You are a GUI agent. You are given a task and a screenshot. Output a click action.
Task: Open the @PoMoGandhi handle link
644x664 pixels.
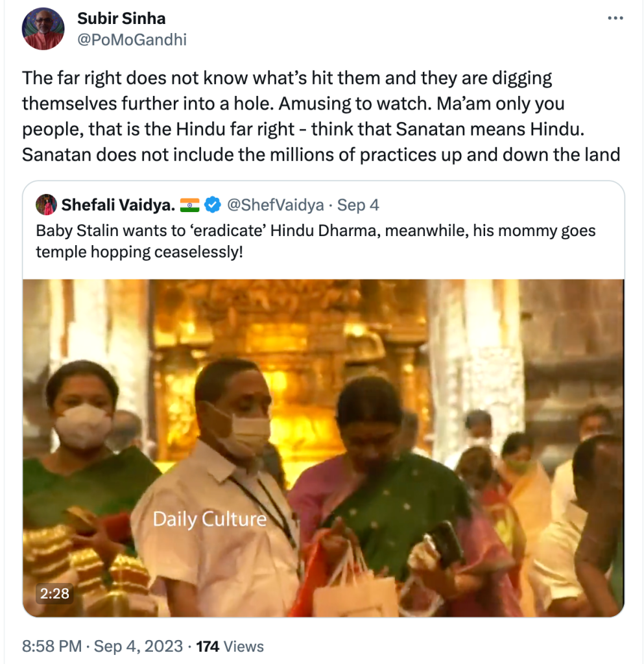click(x=132, y=40)
